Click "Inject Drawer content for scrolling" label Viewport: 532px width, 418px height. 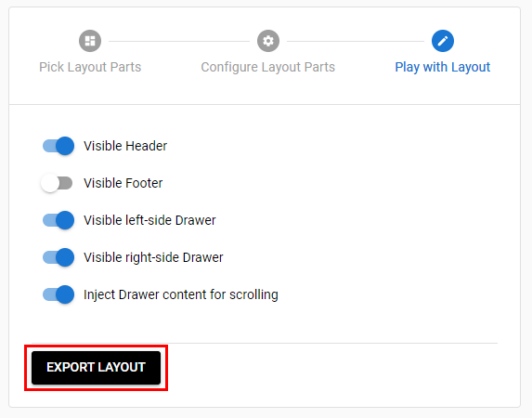pos(181,294)
